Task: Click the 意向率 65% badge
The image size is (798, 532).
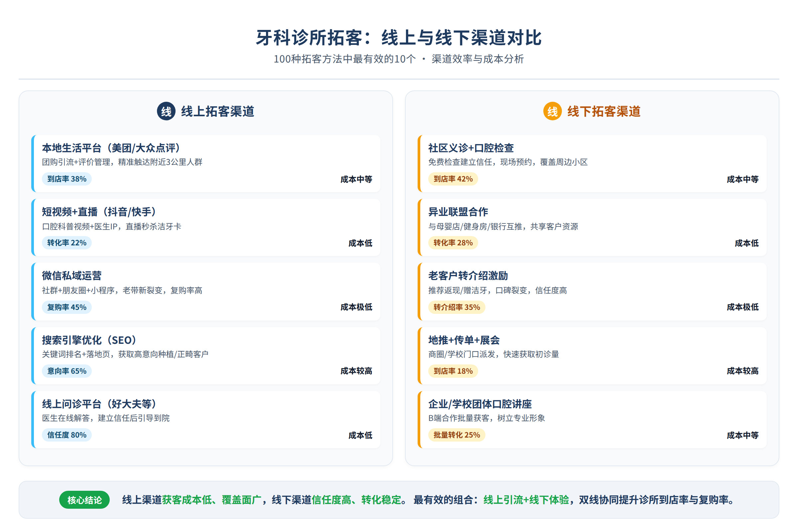Action: (x=67, y=371)
